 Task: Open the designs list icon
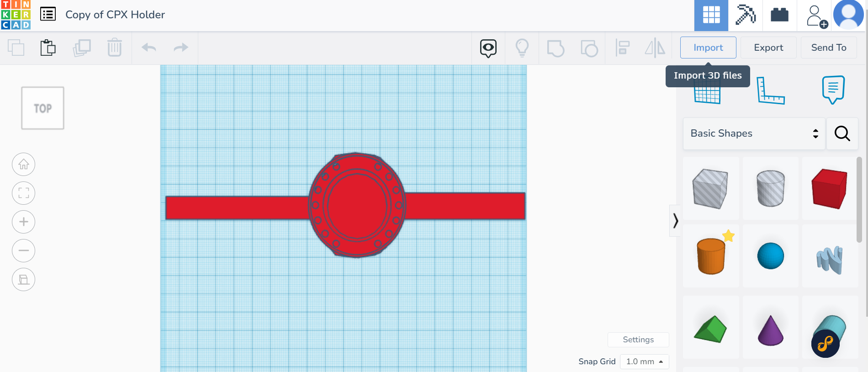point(48,14)
